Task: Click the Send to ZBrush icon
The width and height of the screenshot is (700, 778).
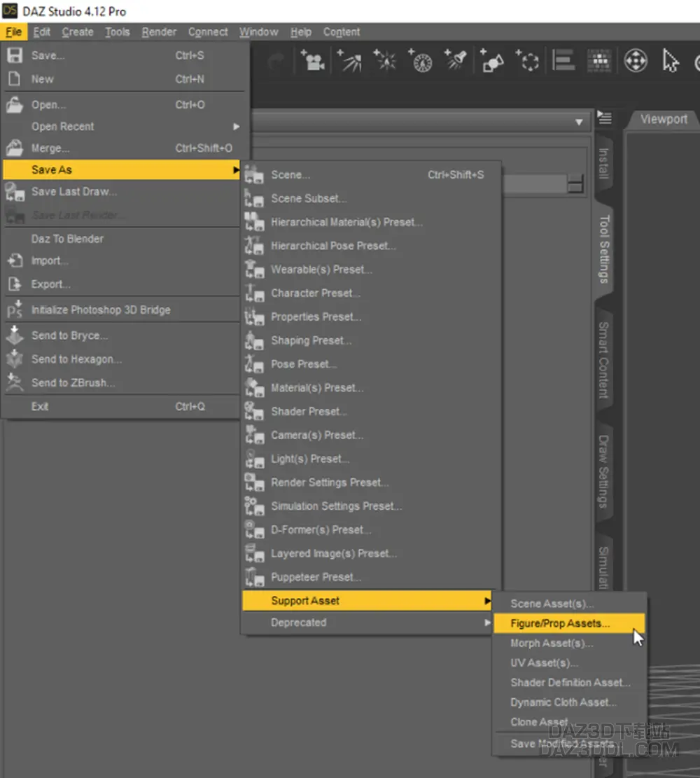Action: coord(15,382)
